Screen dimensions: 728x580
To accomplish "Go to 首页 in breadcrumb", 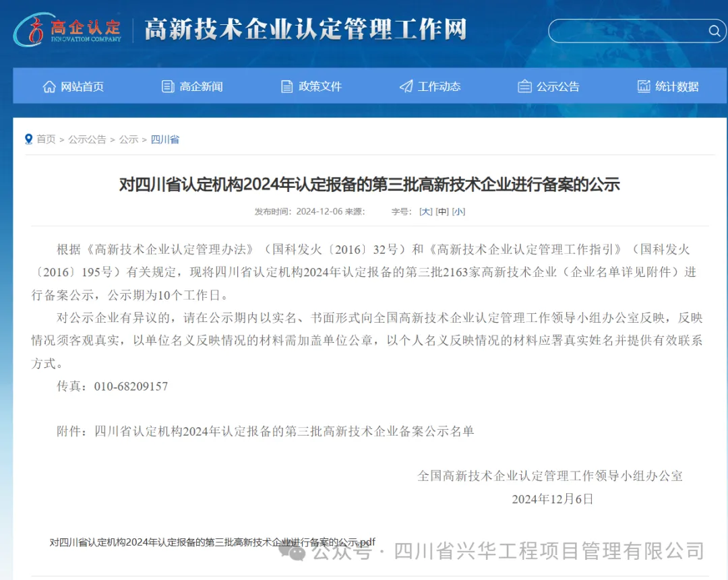I will pos(46,139).
